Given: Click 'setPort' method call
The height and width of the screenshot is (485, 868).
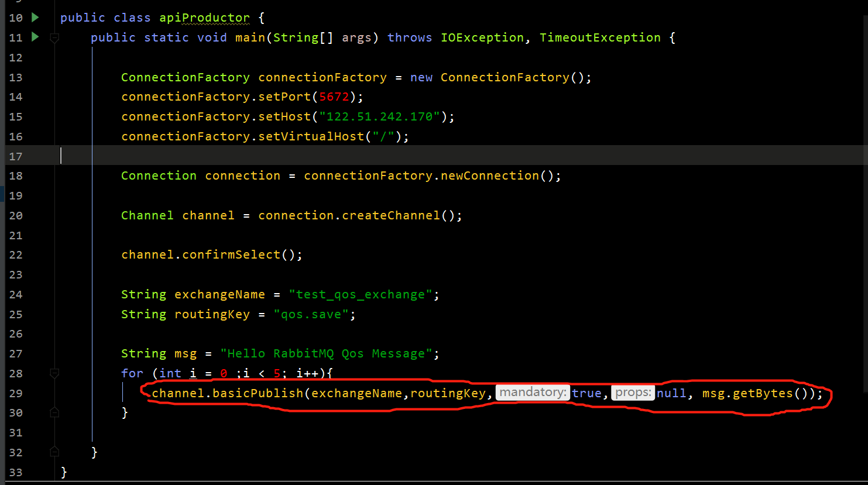Looking at the screenshot, I should pyautogui.click(x=284, y=97).
